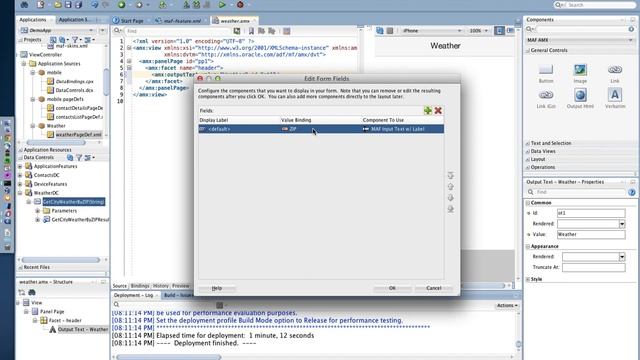640x360 pixels.
Task: Select the Button component icon
Action: coord(546,69)
